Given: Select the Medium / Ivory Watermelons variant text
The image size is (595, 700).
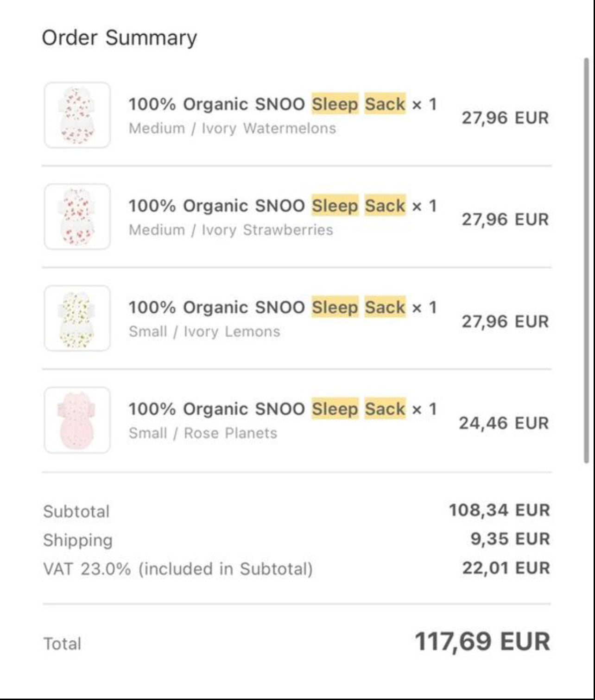Looking at the screenshot, I should click(232, 128).
